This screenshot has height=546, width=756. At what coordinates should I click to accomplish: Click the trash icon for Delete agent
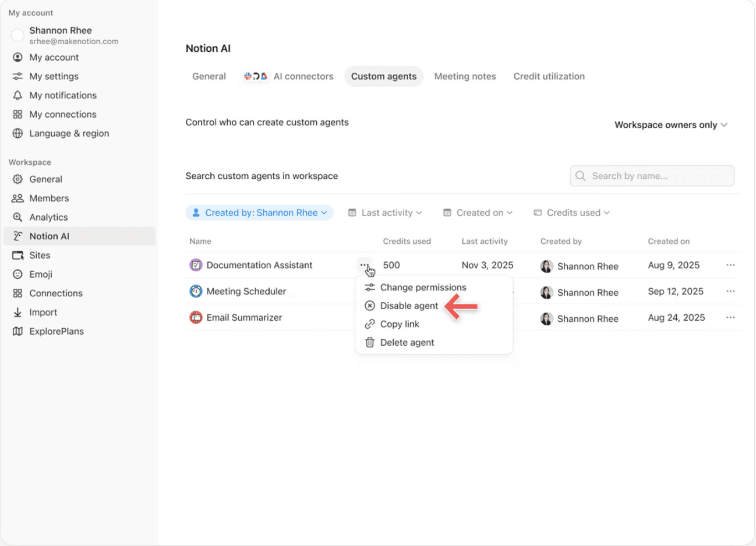tap(369, 342)
